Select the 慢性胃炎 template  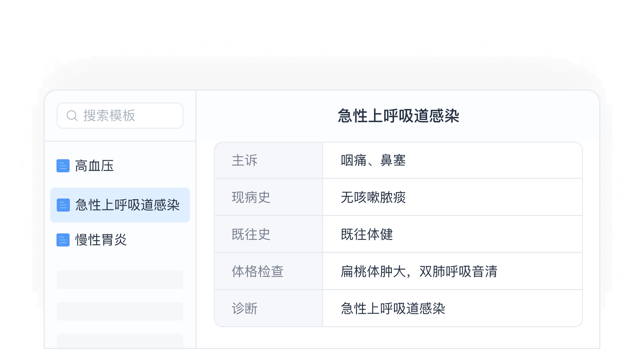[100, 240]
